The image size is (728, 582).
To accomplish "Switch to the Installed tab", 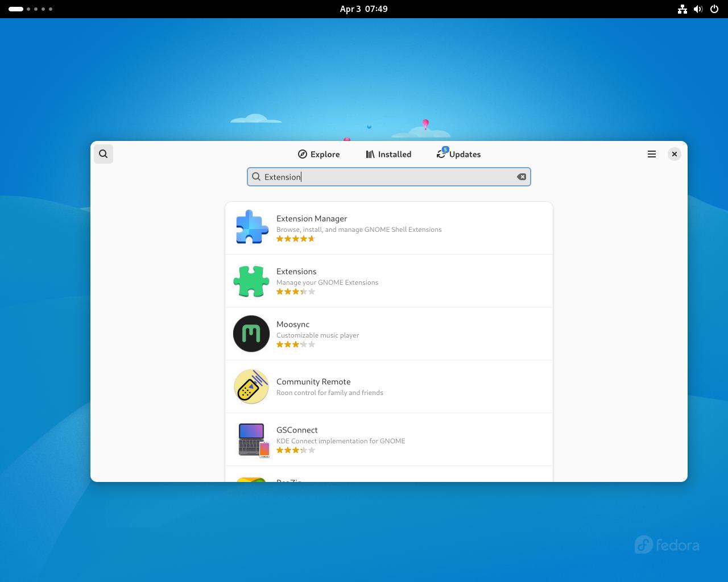I will 388,154.
